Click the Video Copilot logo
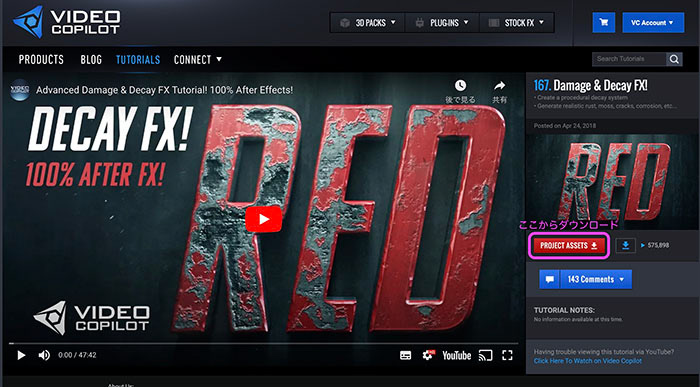This screenshot has height=387, width=700. pyautogui.click(x=67, y=22)
